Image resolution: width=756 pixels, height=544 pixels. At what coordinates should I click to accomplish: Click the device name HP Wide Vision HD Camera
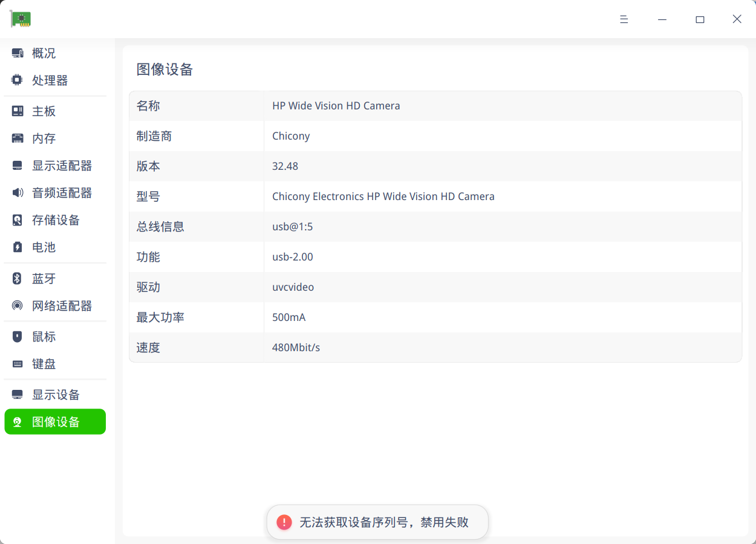coord(336,106)
